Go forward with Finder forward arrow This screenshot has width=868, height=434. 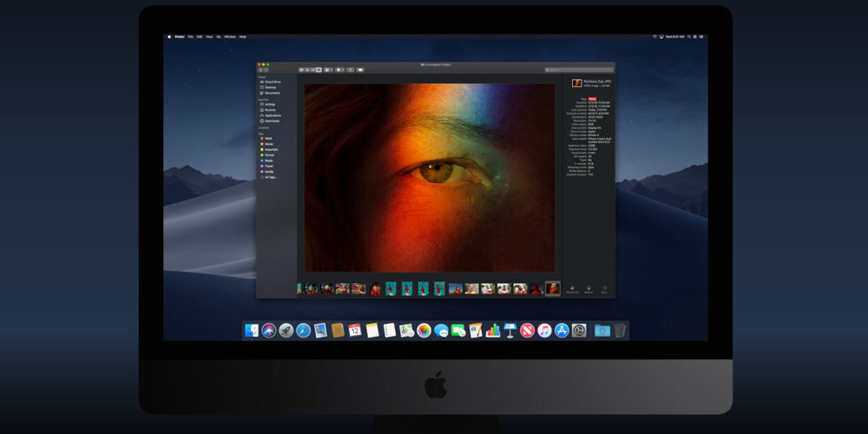point(266,69)
